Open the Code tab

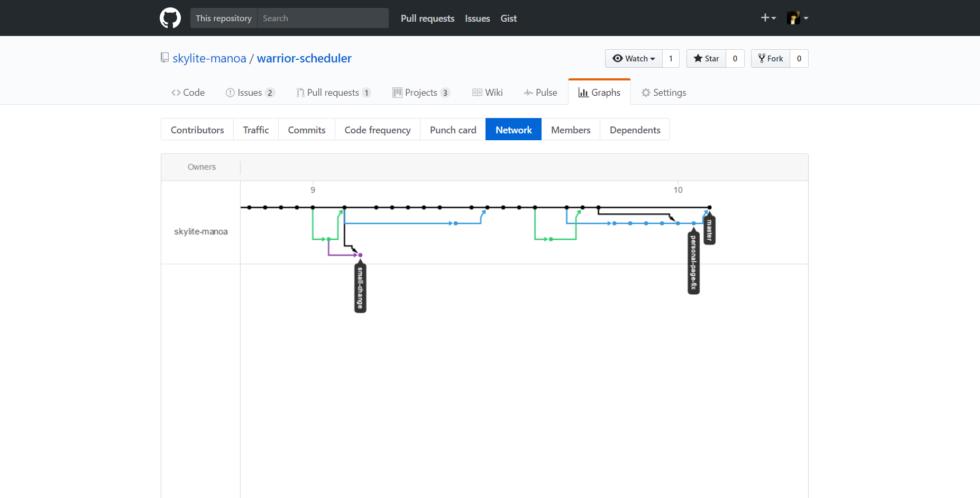pos(188,93)
